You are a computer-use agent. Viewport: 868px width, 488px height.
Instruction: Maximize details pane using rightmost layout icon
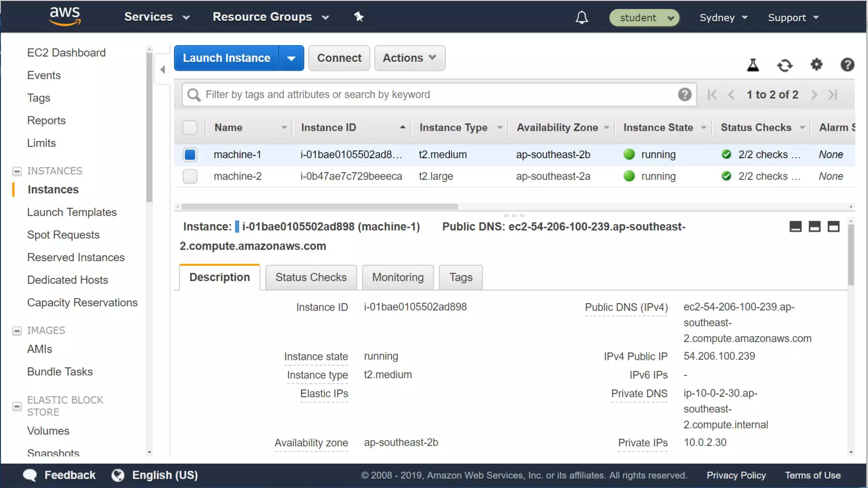[833, 227]
